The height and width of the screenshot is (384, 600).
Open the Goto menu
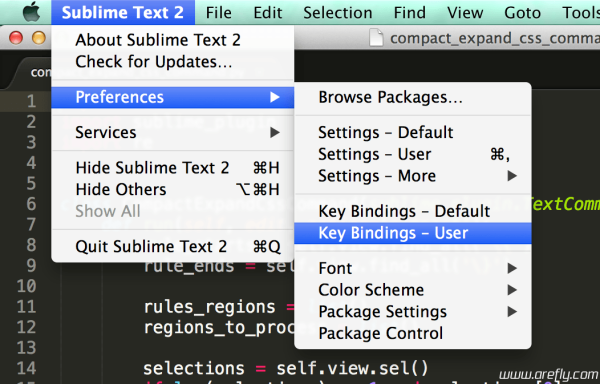tap(522, 12)
